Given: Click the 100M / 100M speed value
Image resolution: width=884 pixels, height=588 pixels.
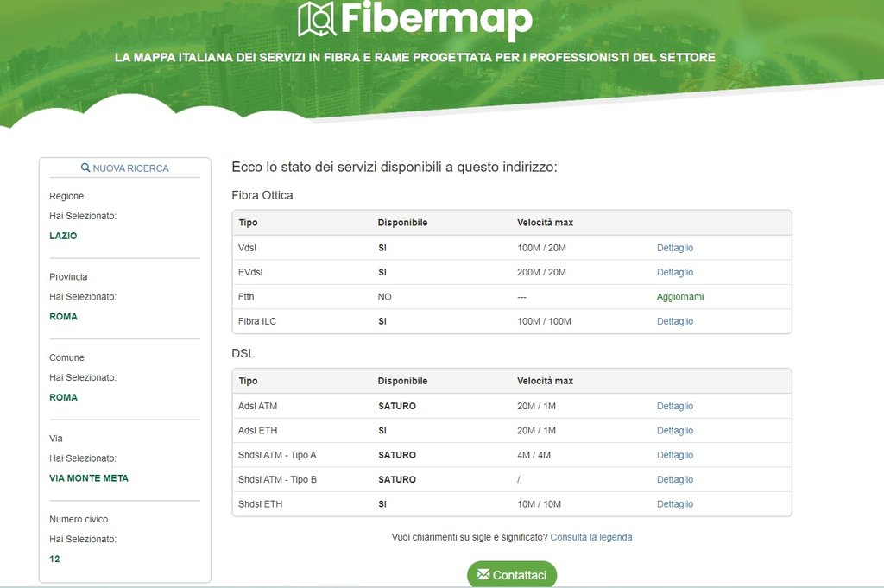Looking at the screenshot, I should (544, 321).
